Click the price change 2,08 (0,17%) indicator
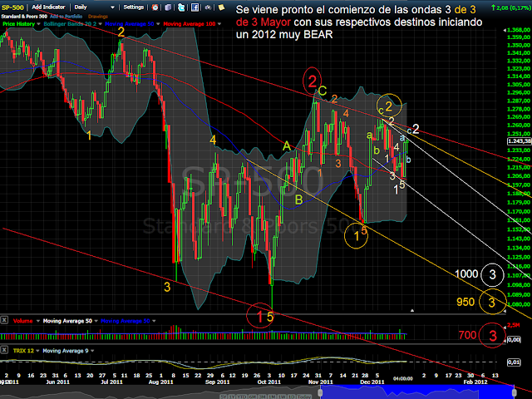Viewport: 532px width, 399px height. (510, 7)
